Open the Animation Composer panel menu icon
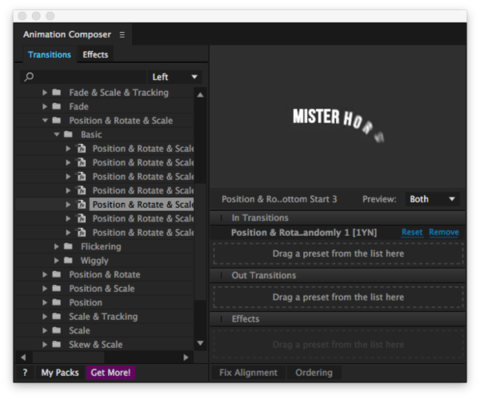Screen dimensions: 480x399 point(122,35)
